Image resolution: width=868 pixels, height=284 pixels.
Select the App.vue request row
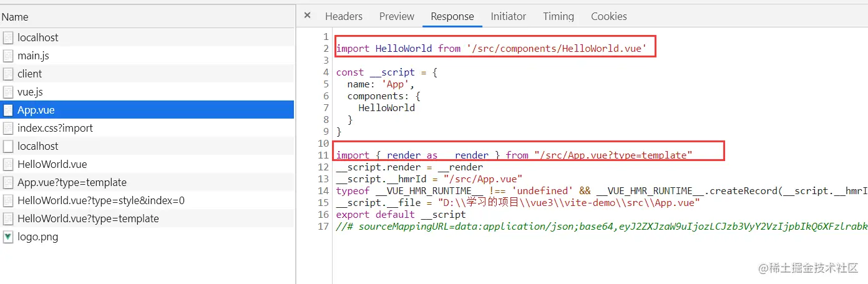147,110
